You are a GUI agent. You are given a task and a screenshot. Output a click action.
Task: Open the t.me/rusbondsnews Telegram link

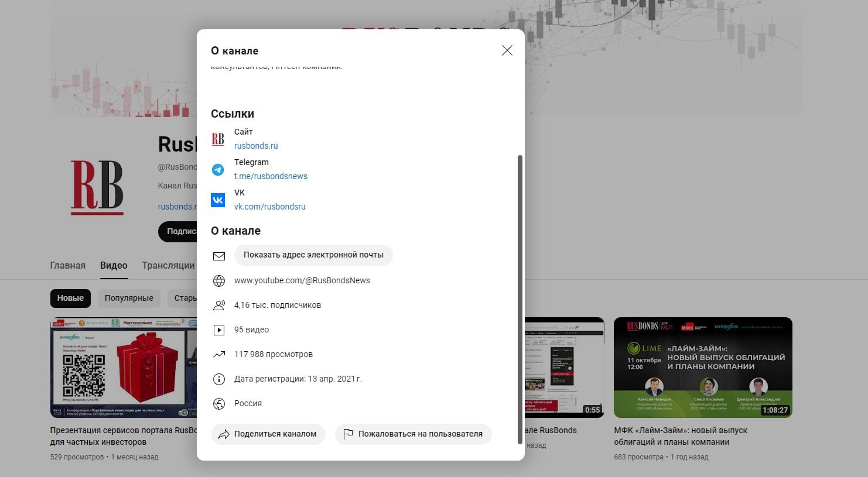[271, 176]
